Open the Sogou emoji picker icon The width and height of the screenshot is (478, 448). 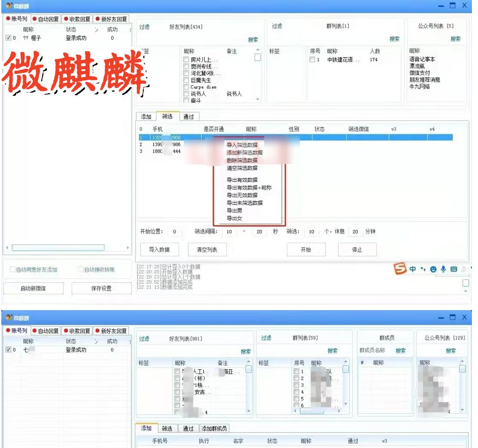(434, 270)
